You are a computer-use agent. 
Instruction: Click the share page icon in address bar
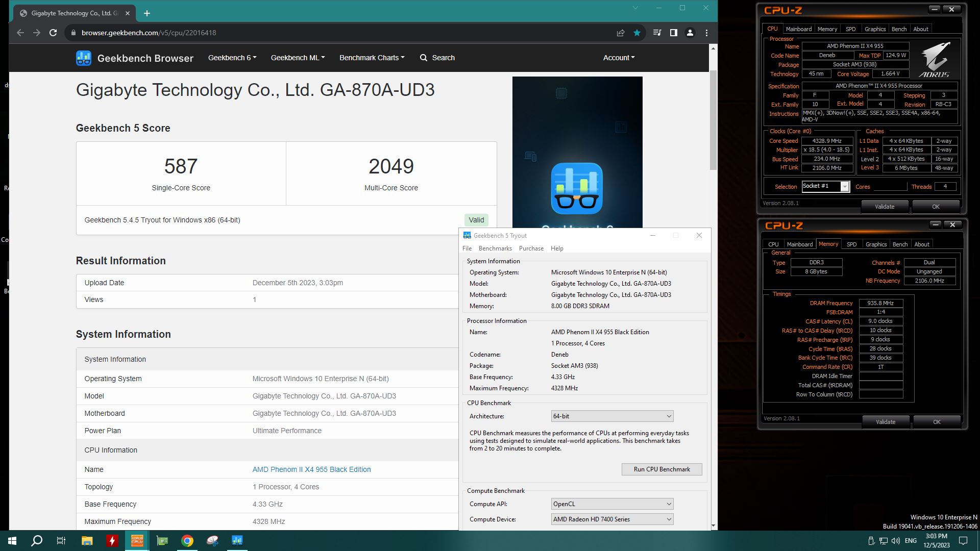click(x=621, y=33)
